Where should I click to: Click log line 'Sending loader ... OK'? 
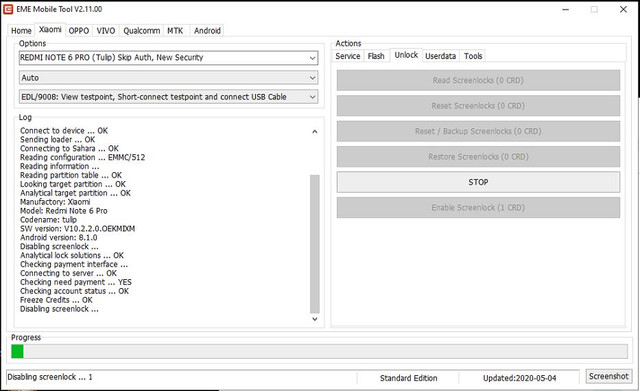coord(58,140)
